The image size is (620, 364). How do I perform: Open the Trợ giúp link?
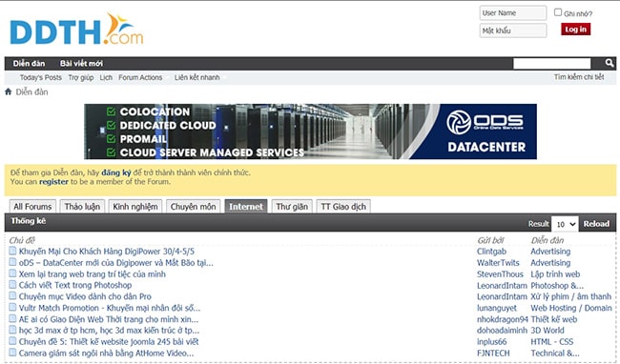pyautogui.click(x=81, y=77)
